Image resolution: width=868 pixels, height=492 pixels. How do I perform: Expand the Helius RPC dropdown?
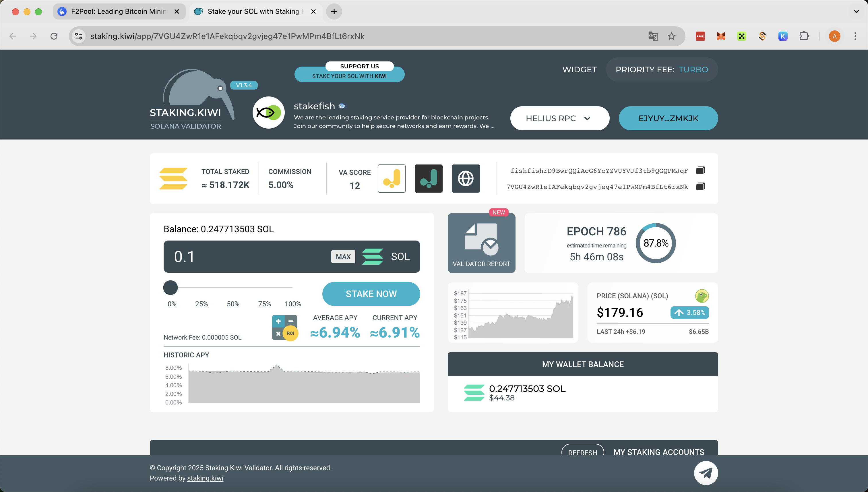[x=559, y=118]
